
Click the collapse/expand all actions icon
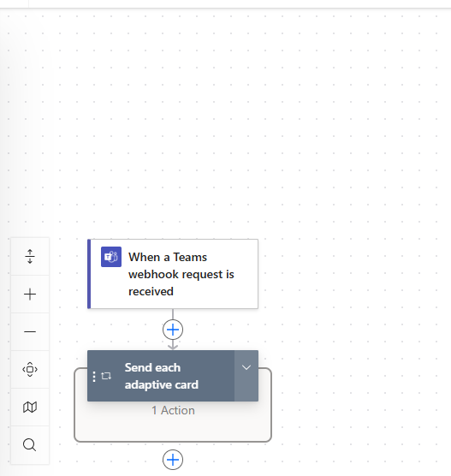[x=30, y=257]
